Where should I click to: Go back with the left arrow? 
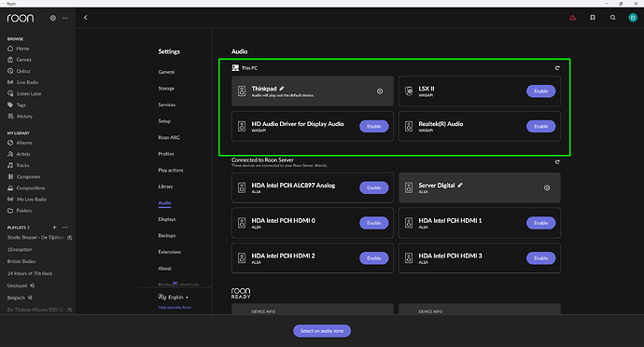tap(86, 18)
